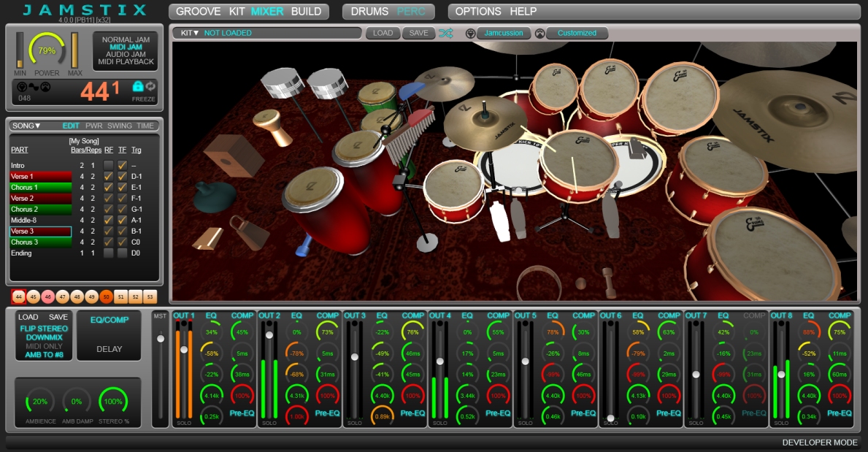
Task: Click the OUT 5 EQ knob showing 78%
Action: point(553,332)
